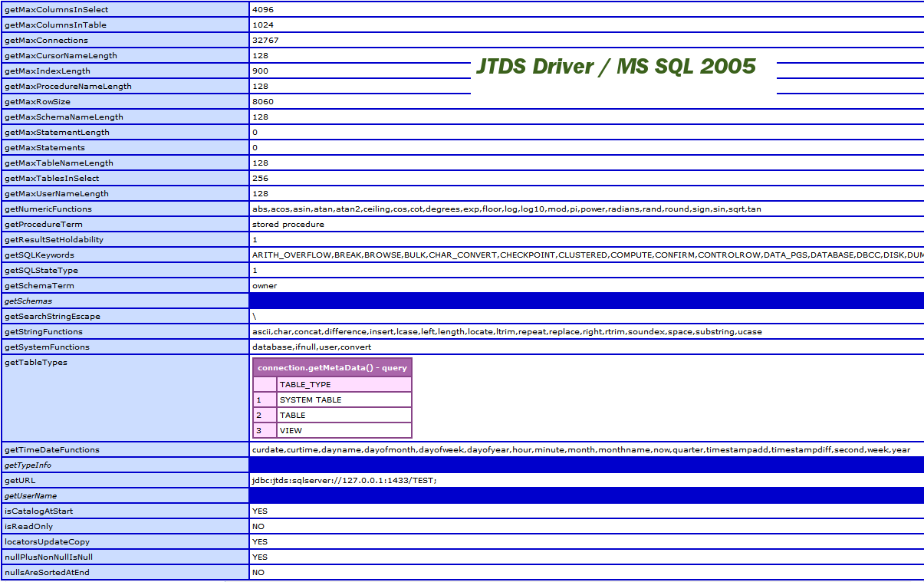Select the 32767 connections value

(x=265, y=41)
